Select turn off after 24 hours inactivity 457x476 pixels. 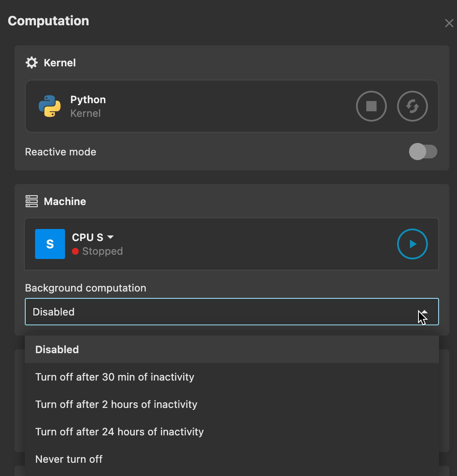pos(119,431)
